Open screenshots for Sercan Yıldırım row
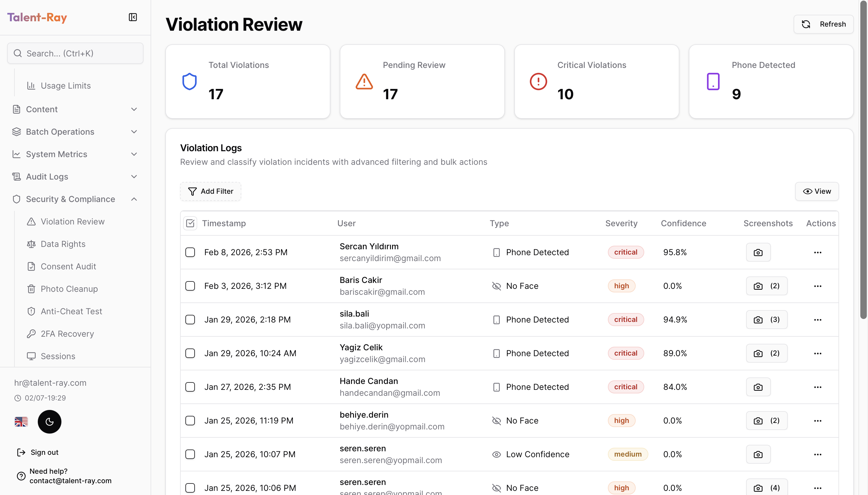 758,252
